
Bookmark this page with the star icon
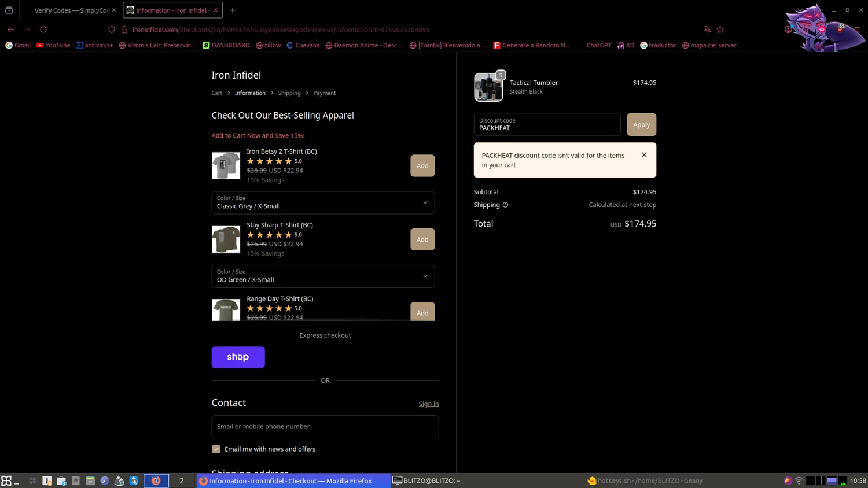pyautogui.click(x=720, y=29)
